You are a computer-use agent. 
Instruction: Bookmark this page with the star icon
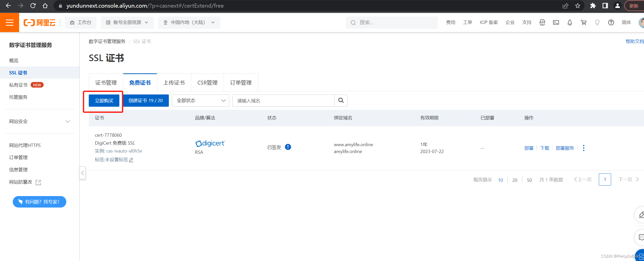coord(578,6)
